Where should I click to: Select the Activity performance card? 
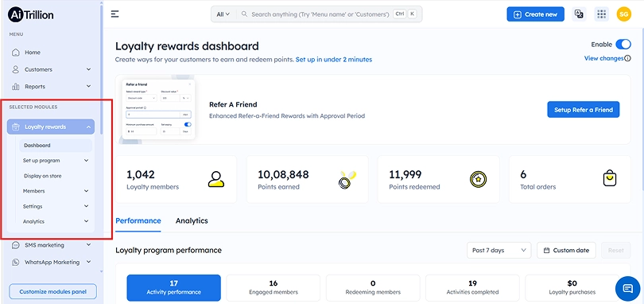(x=174, y=288)
